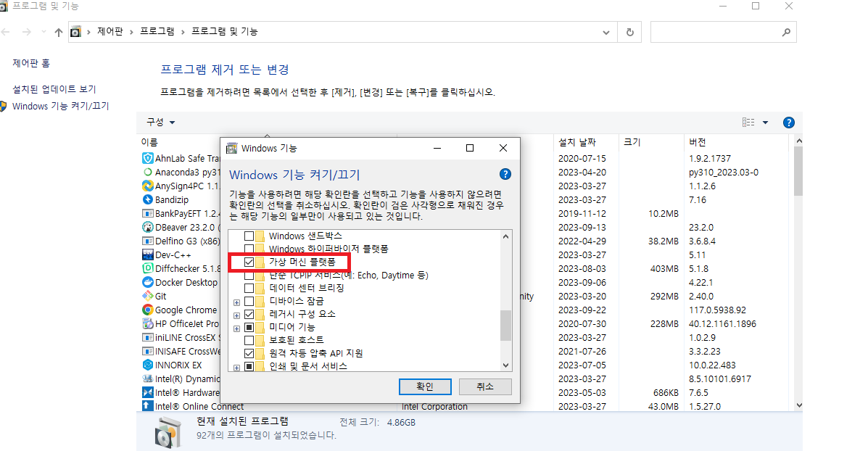Click the Dev-C++ program icon
The height and width of the screenshot is (451, 868).
coord(147,255)
